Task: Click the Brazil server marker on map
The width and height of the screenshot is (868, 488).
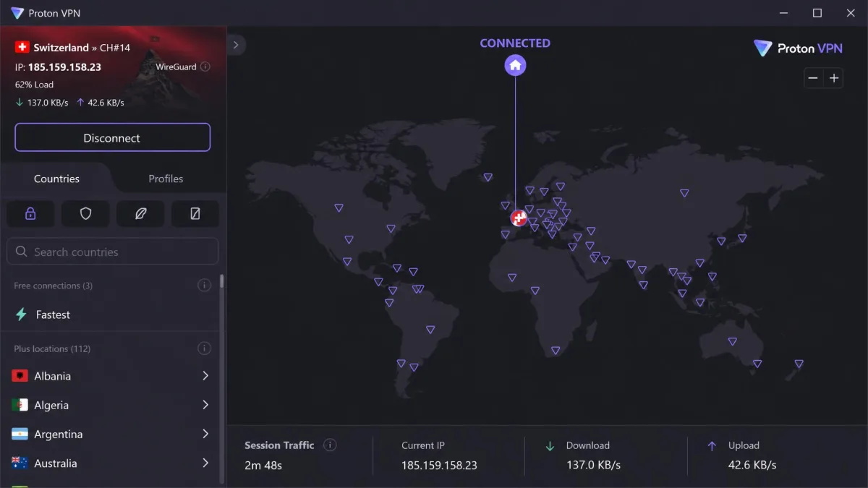Action: [430, 330]
